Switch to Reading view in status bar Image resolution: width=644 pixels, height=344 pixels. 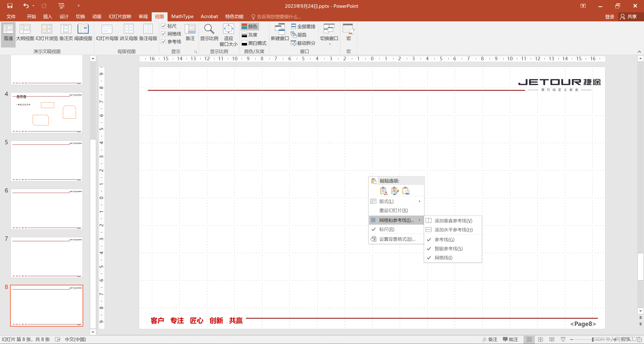[x=552, y=339]
